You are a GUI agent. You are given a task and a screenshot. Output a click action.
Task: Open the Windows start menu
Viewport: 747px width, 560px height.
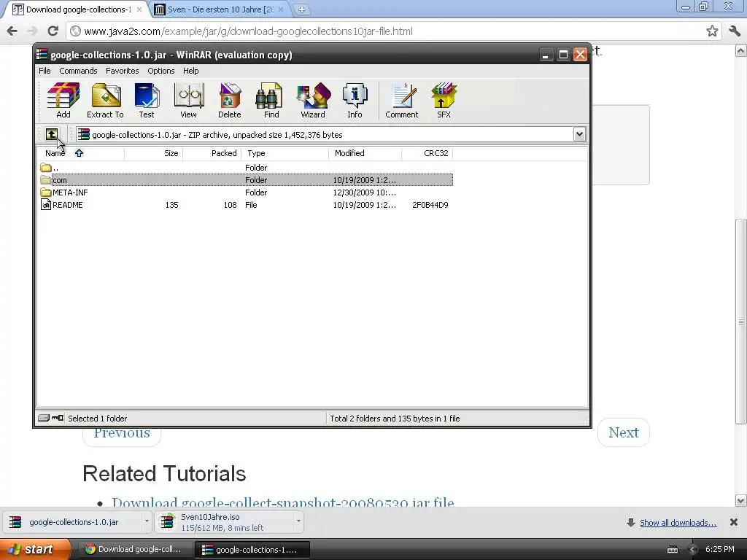pos(35,549)
